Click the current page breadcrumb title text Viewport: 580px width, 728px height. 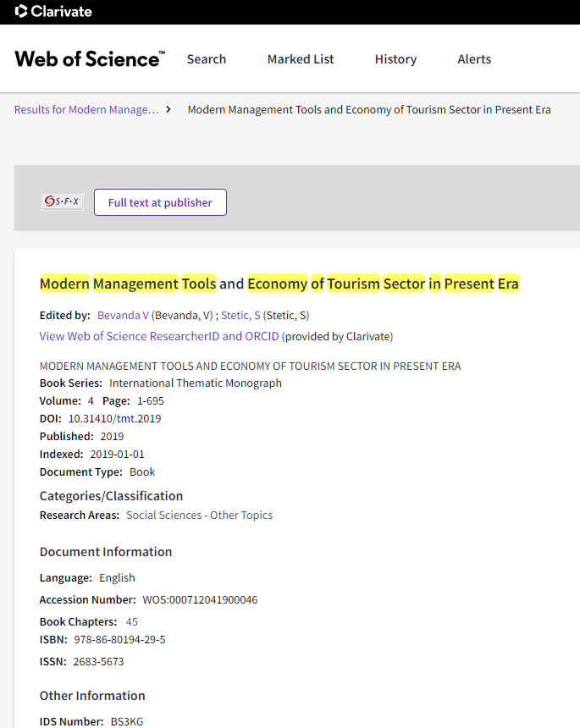coord(369,110)
